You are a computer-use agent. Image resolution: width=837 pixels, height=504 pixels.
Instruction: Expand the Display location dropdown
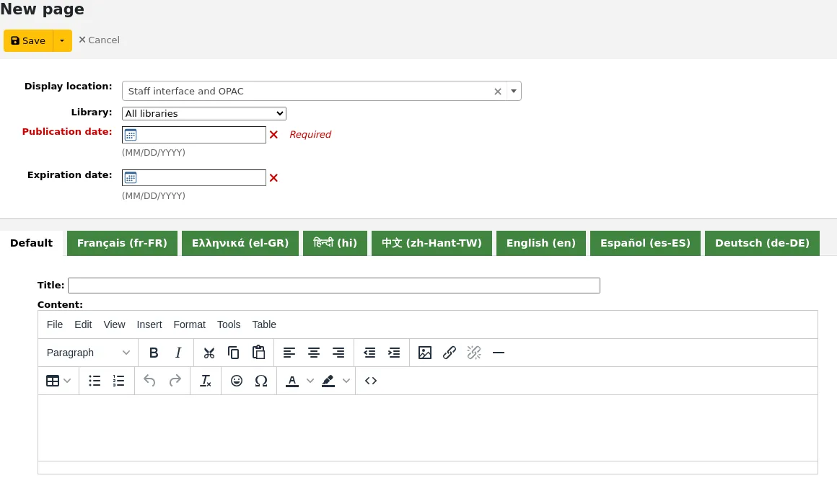[x=514, y=91]
